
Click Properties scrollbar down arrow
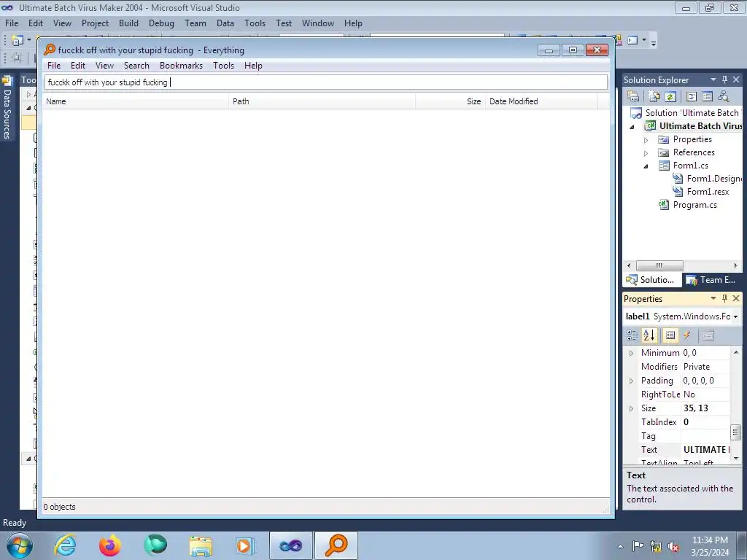tap(735, 458)
